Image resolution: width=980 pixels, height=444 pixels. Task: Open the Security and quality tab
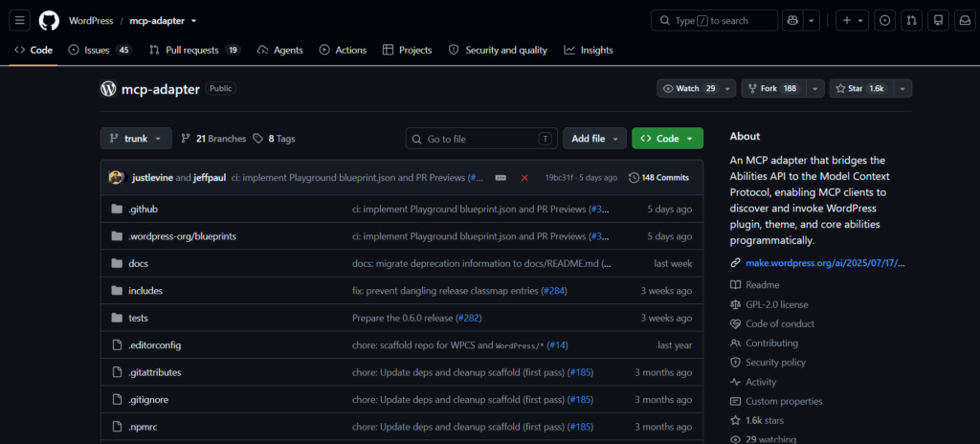[x=498, y=50]
